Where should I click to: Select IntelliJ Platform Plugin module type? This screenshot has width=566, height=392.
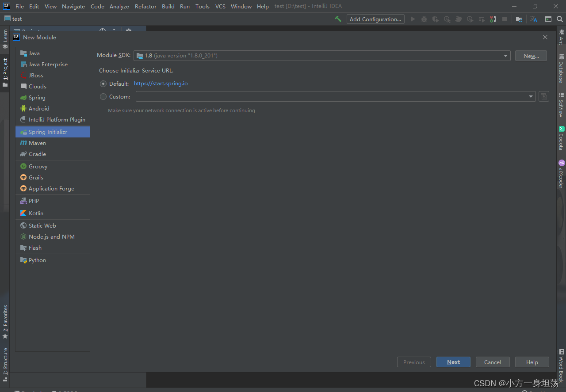point(53,120)
